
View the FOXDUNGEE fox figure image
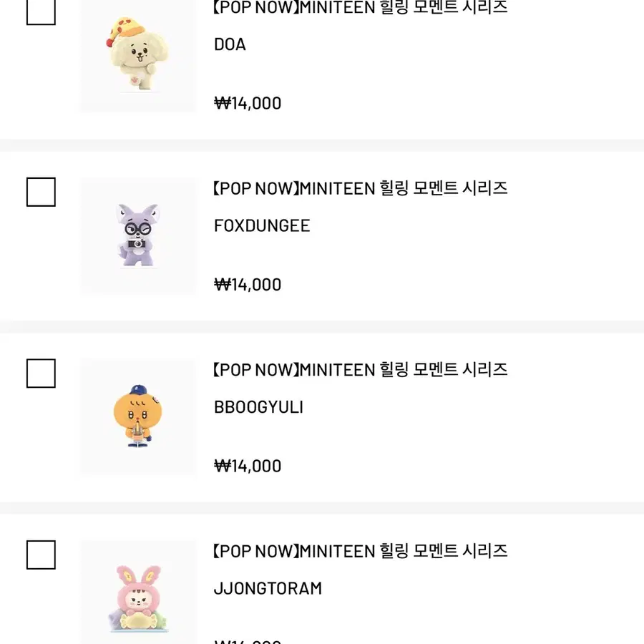(138, 235)
